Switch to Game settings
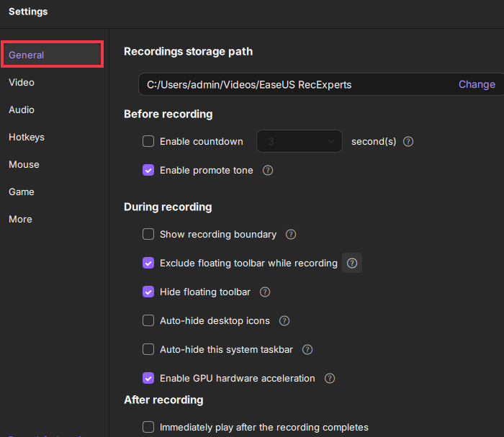 tap(22, 192)
